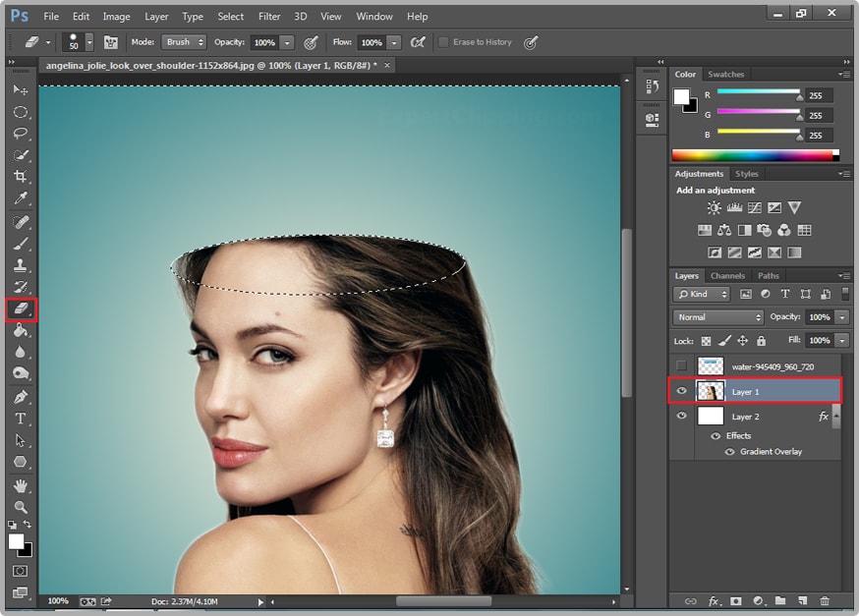Viewport: 859px width, 616px height.
Task: Activate the Zoom tool
Action: pyautogui.click(x=21, y=508)
